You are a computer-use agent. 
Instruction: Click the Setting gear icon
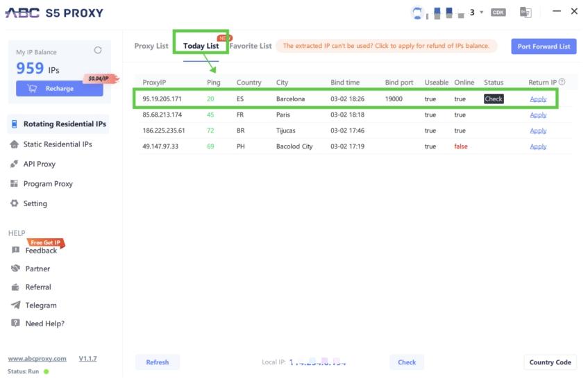coord(15,203)
